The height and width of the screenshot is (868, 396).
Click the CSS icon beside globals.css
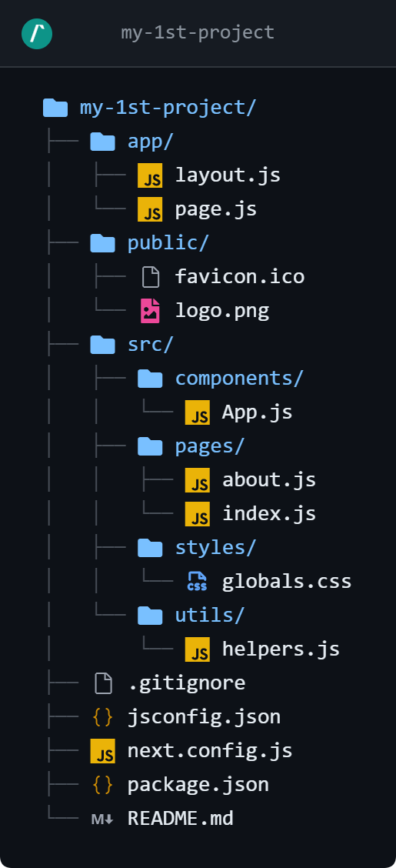198,581
